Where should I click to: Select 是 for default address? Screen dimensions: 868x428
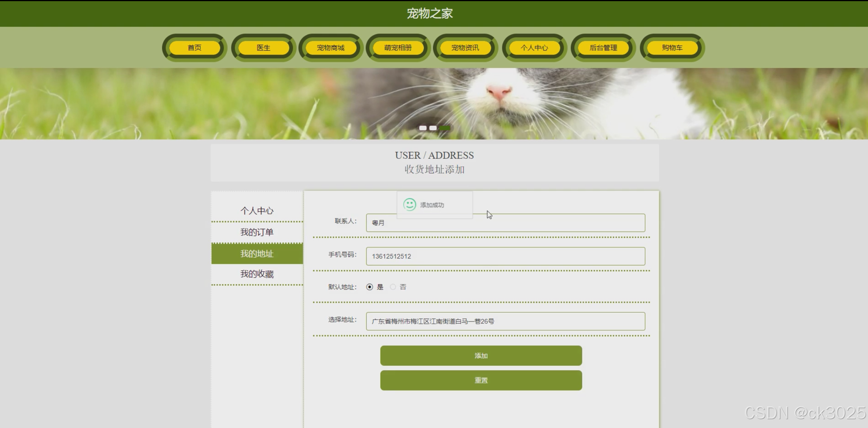point(370,287)
